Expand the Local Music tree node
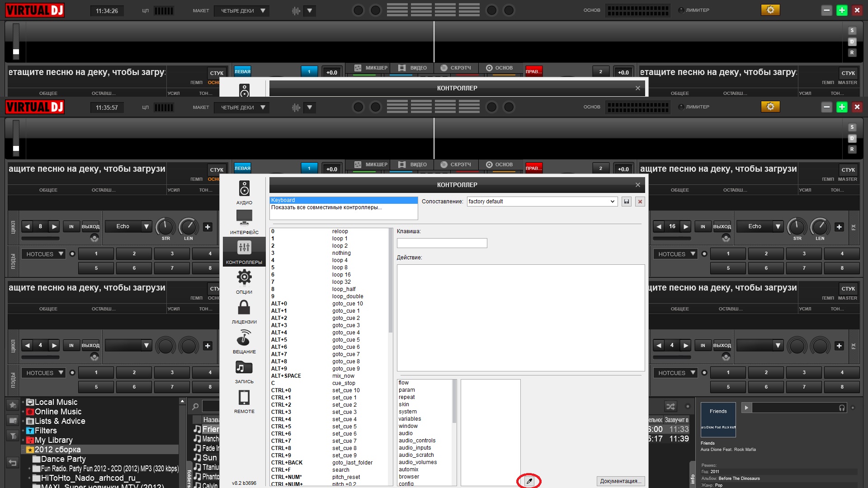The image size is (868, 488). pyautogui.click(x=23, y=402)
